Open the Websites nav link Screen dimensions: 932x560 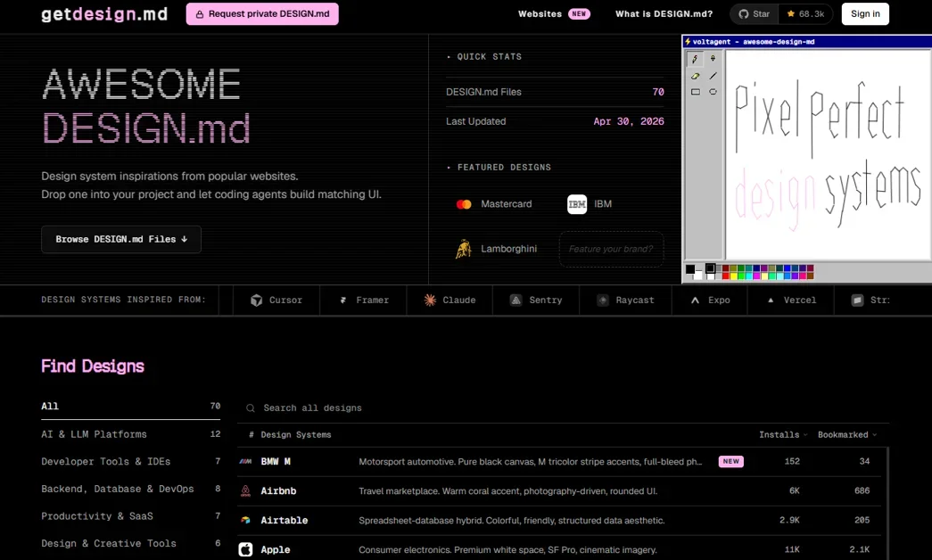tap(553, 13)
